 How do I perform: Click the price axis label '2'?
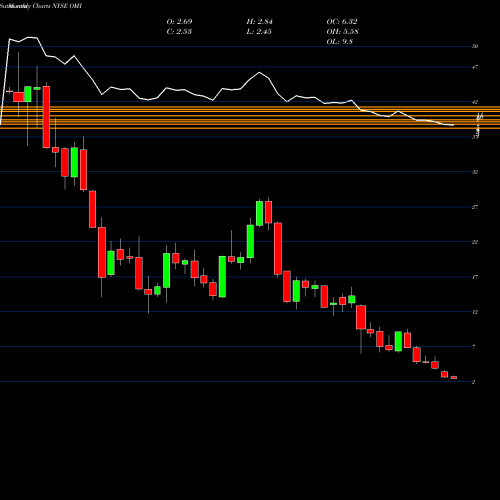(474, 382)
